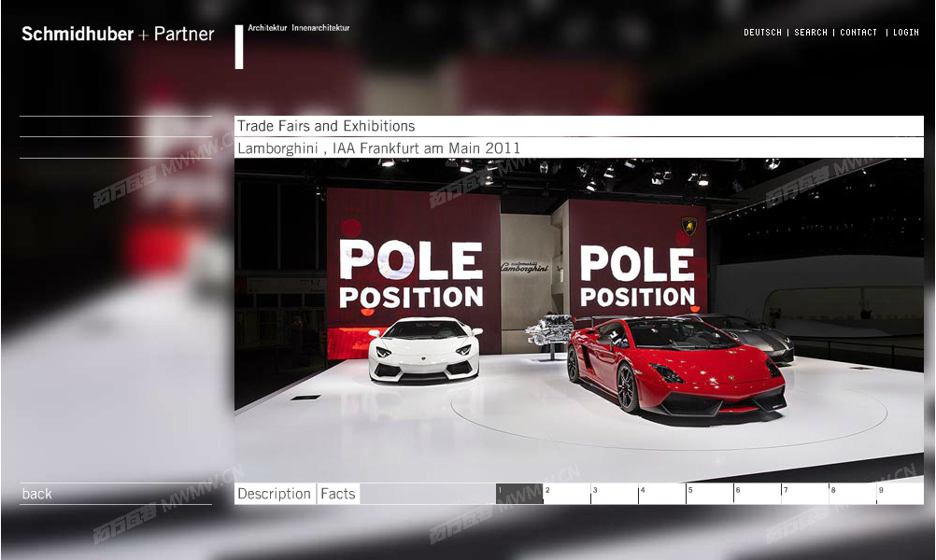
Task: Open the Login link
Action: [905, 33]
